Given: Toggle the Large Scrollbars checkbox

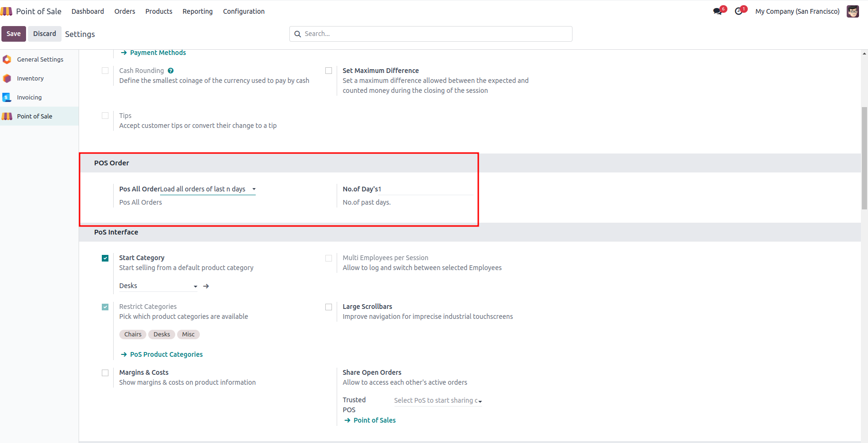Looking at the screenshot, I should pos(329,307).
